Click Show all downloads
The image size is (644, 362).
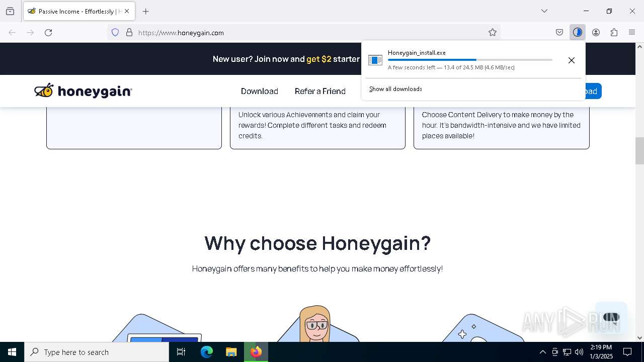[395, 89]
